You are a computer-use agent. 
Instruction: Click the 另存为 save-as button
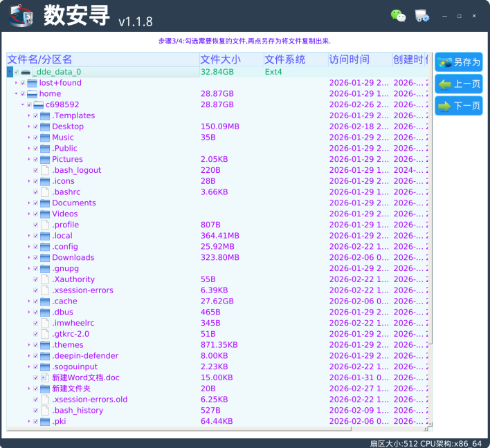point(459,62)
